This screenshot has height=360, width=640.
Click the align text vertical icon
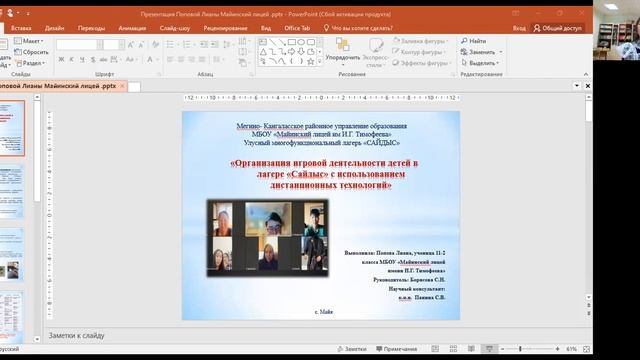click(x=243, y=52)
